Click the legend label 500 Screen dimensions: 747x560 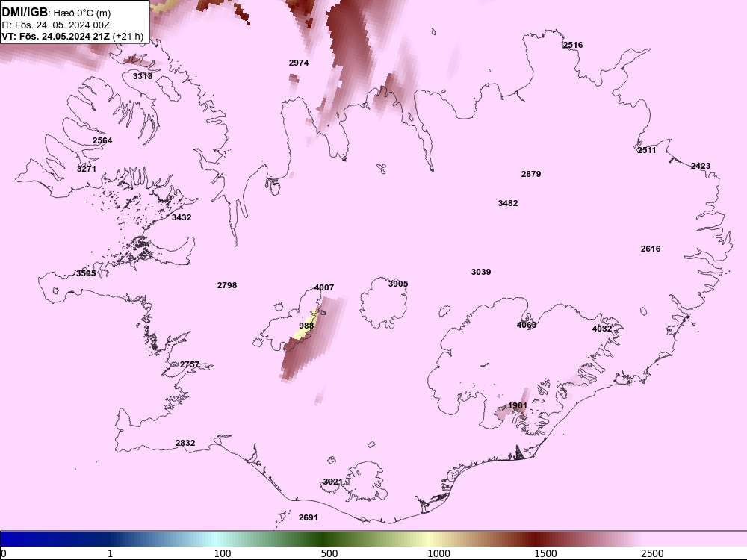329,553
